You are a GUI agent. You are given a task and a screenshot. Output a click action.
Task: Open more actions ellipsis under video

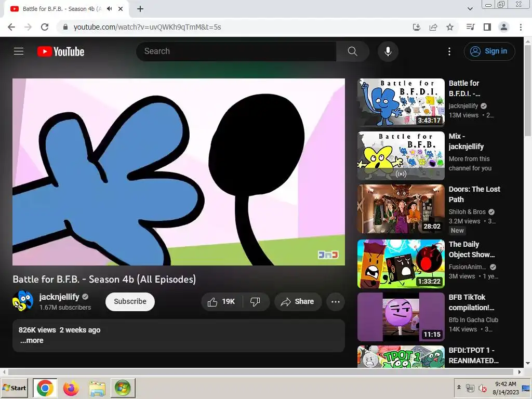point(335,302)
